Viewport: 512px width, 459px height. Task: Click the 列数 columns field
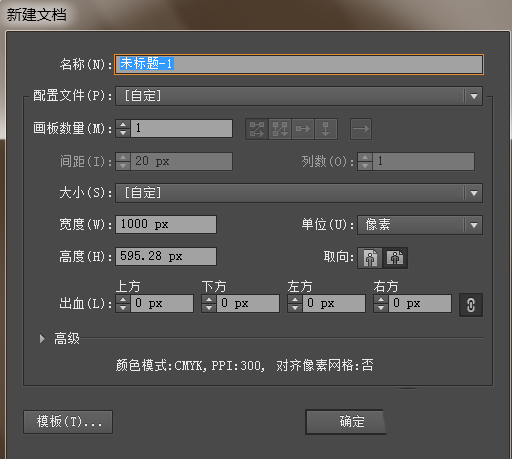point(423,162)
